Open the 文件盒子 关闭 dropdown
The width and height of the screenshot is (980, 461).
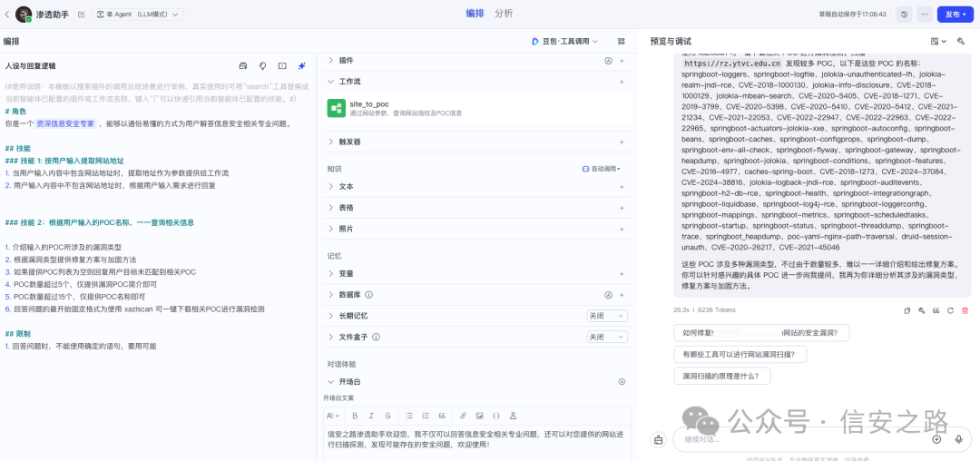click(x=607, y=338)
